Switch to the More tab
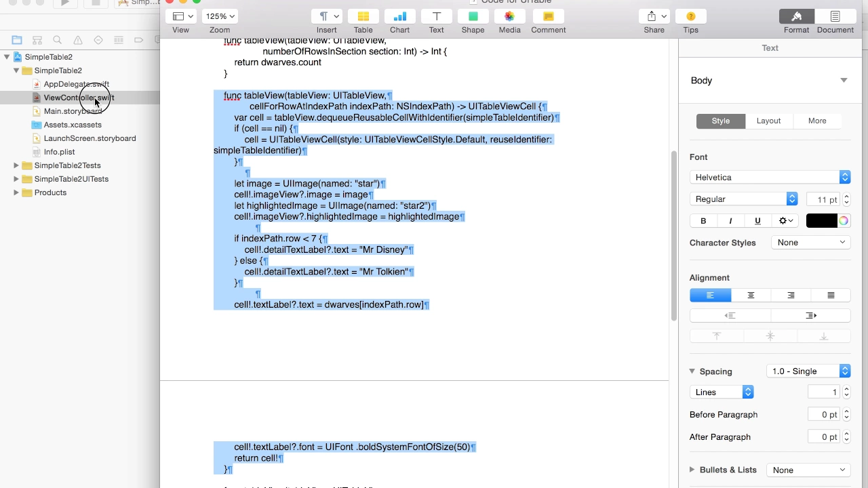868x488 pixels. (x=817, y=121)
